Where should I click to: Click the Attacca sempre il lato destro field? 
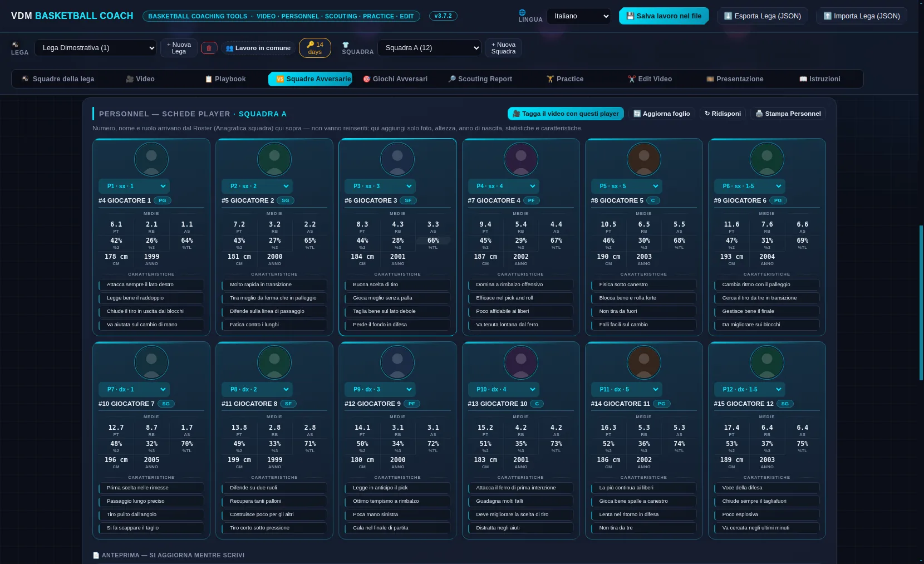tap(151, 285)
